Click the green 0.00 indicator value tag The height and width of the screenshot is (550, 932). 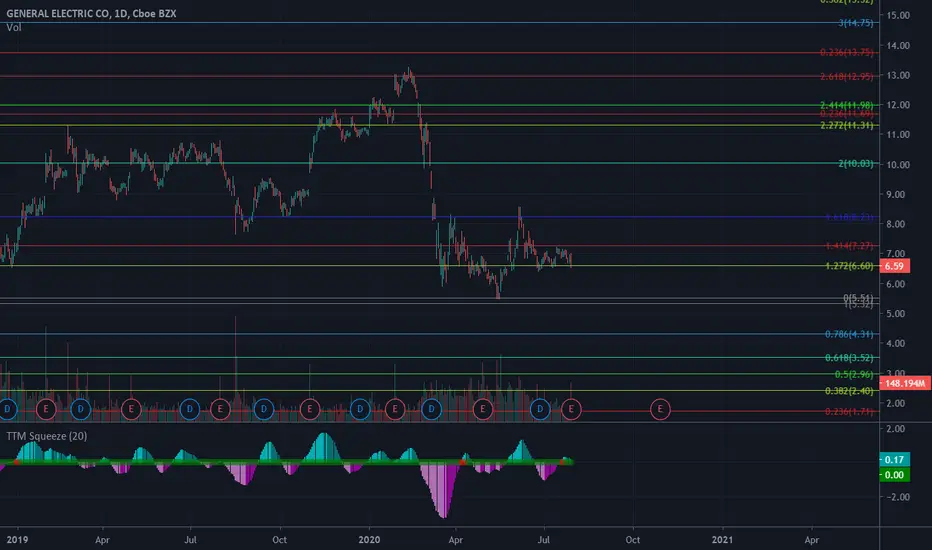tap(894, 474)
